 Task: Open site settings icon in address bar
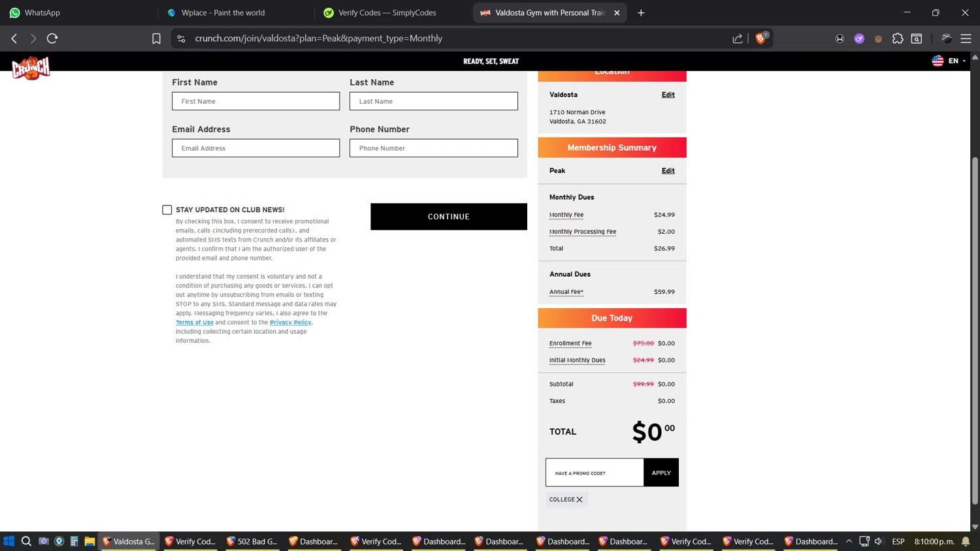click(x=182, y=39)
